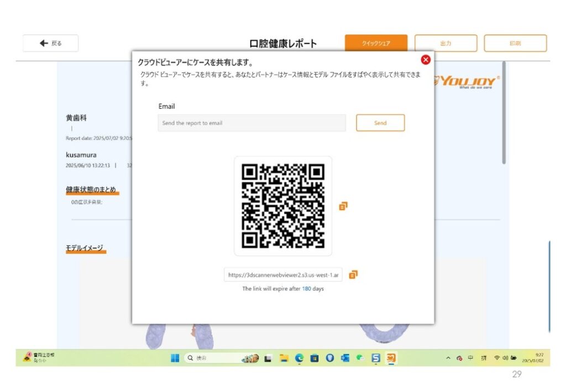The width and height of the screenshot is (566, 392).
Task: Close the cloud viewer share dialog
Action: point(426,60)
